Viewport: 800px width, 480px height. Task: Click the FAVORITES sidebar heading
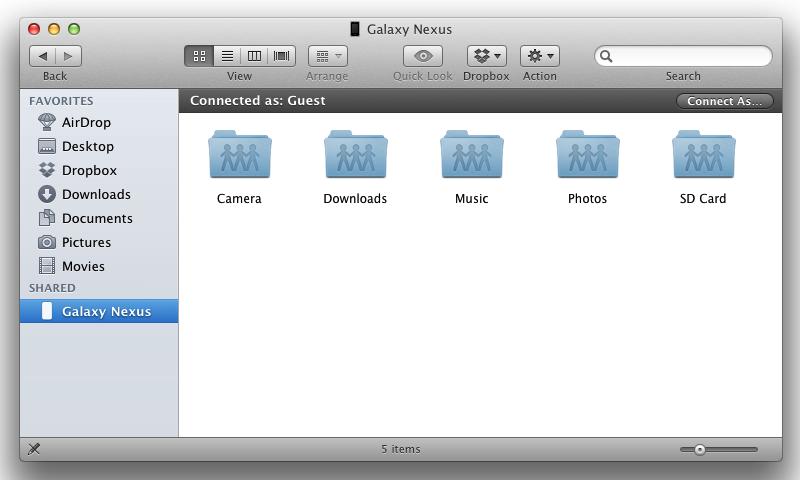click(61, 101)
